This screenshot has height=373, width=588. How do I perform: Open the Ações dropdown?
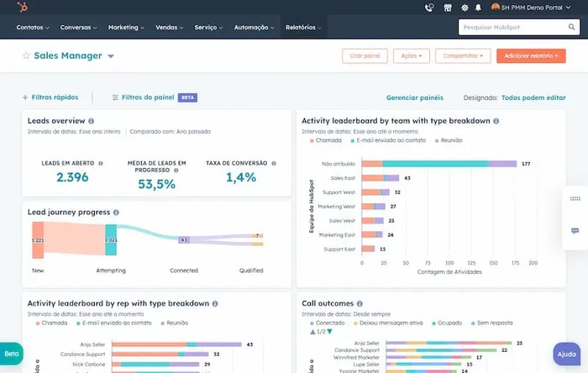[x=412, y=55]
